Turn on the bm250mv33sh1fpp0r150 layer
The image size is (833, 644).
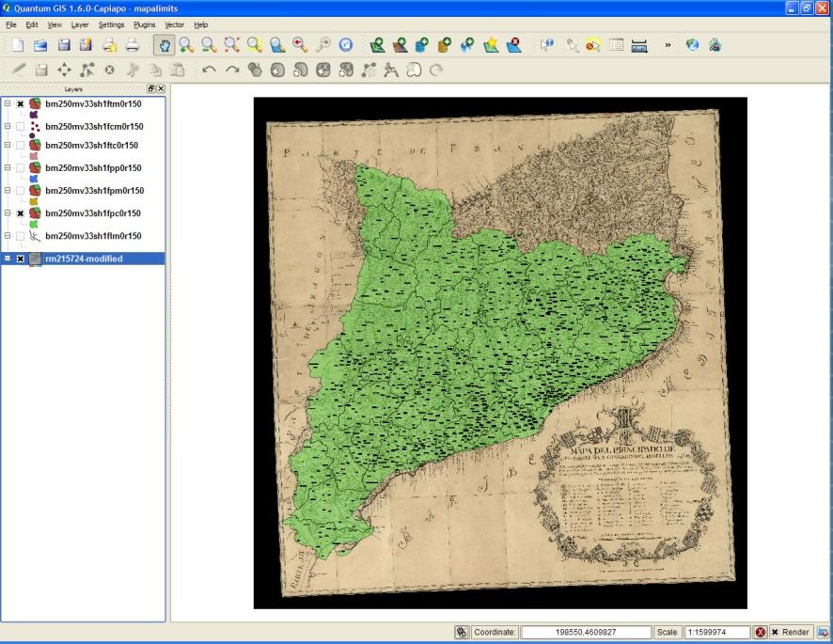tap(20, 168)
